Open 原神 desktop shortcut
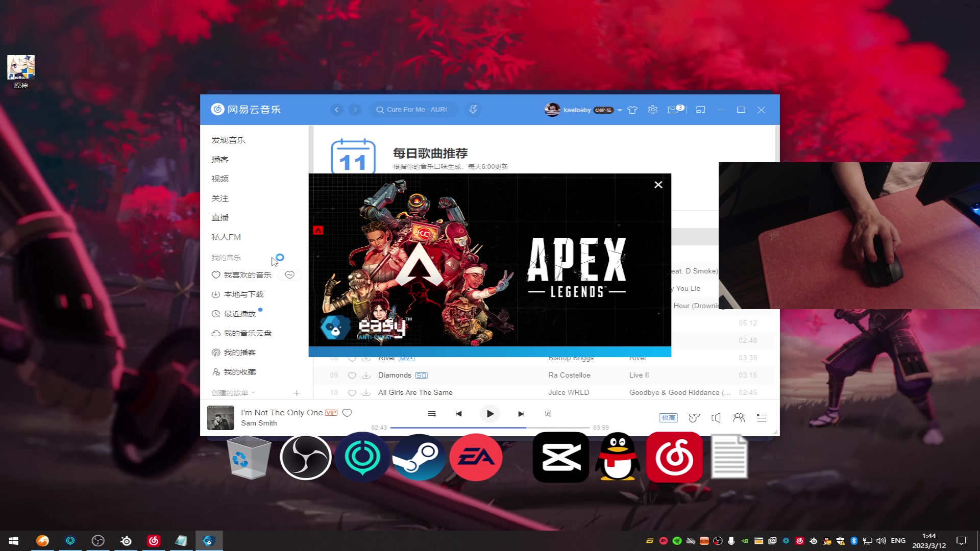Viewport: 980px width, 551px height. pos(21,72)
